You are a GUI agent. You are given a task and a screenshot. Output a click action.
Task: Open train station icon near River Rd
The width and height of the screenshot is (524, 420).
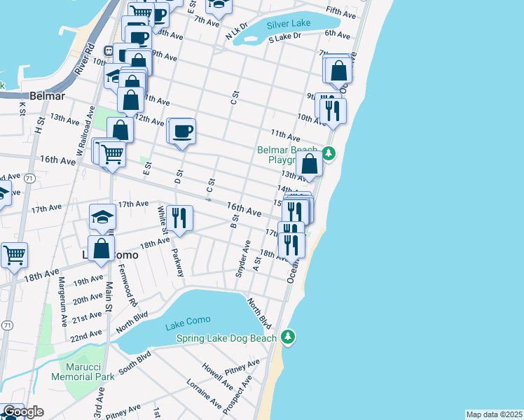[x=109, y=50]
